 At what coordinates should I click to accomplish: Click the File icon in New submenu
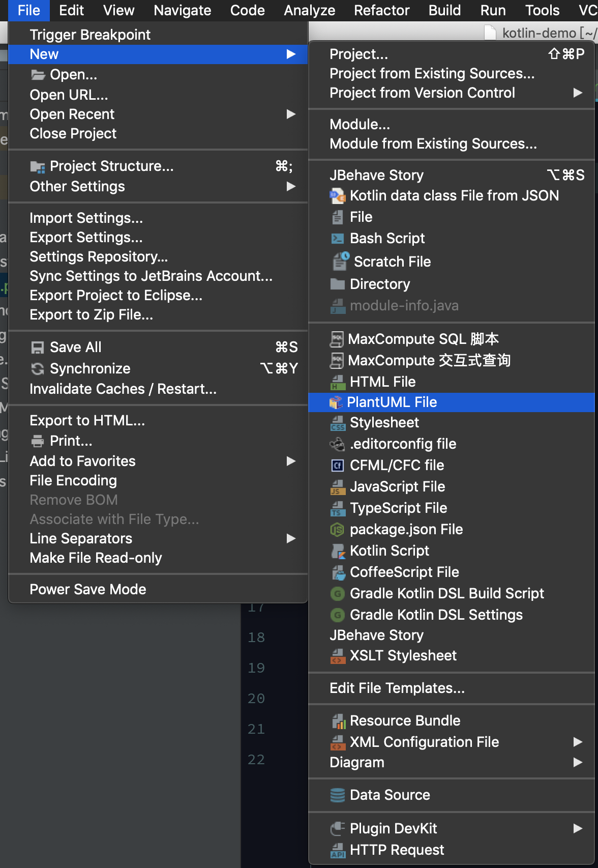point(337,217)
